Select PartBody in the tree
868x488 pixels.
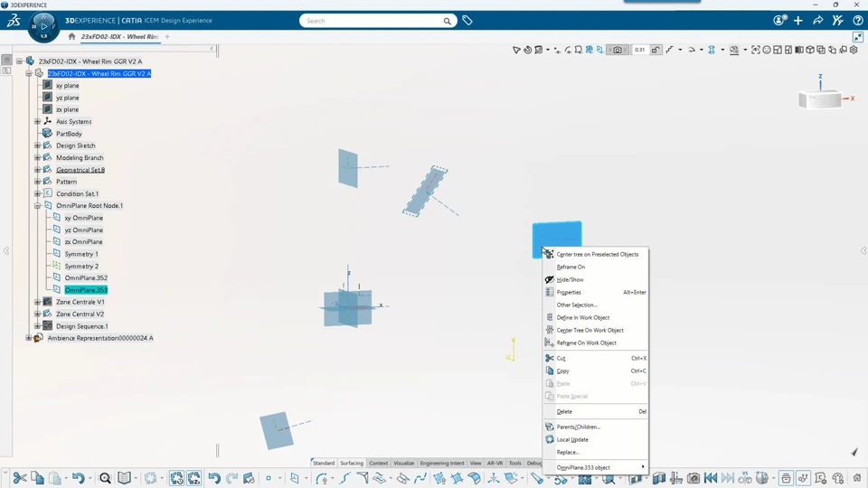[x=69, y=134]
